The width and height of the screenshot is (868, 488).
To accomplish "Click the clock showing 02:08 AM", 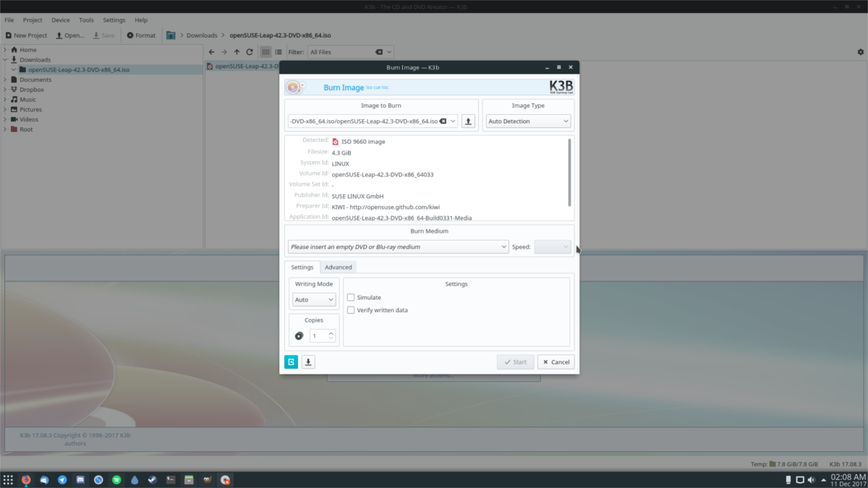I will coord(848,477).
